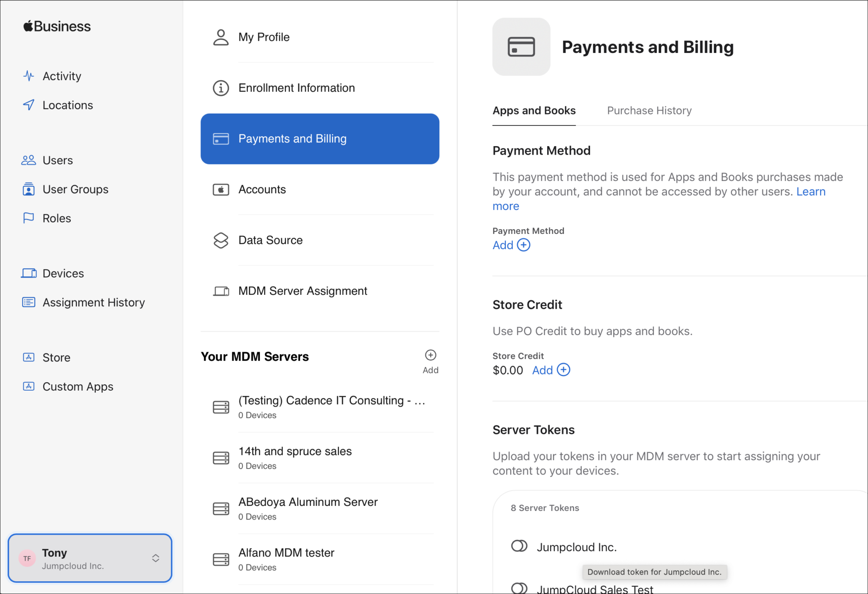Click the Roles flag icon
The width and height of the screenshot is (868, 594).
28,218
